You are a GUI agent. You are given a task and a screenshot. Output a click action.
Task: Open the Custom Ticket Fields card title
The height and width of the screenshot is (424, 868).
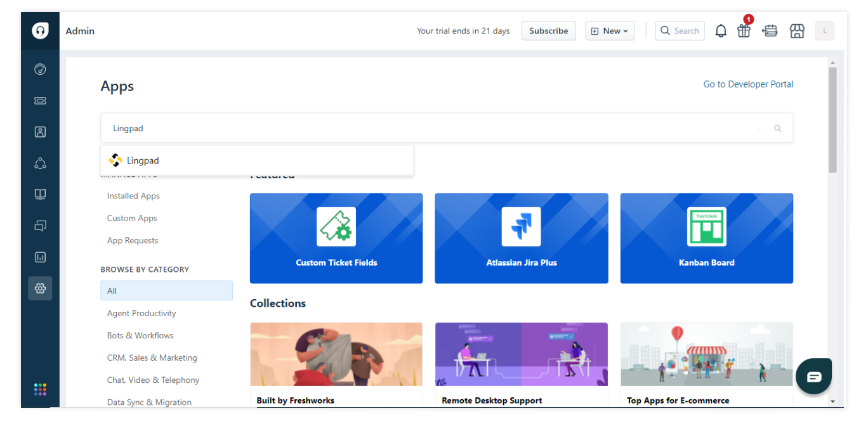click(336, 262)
